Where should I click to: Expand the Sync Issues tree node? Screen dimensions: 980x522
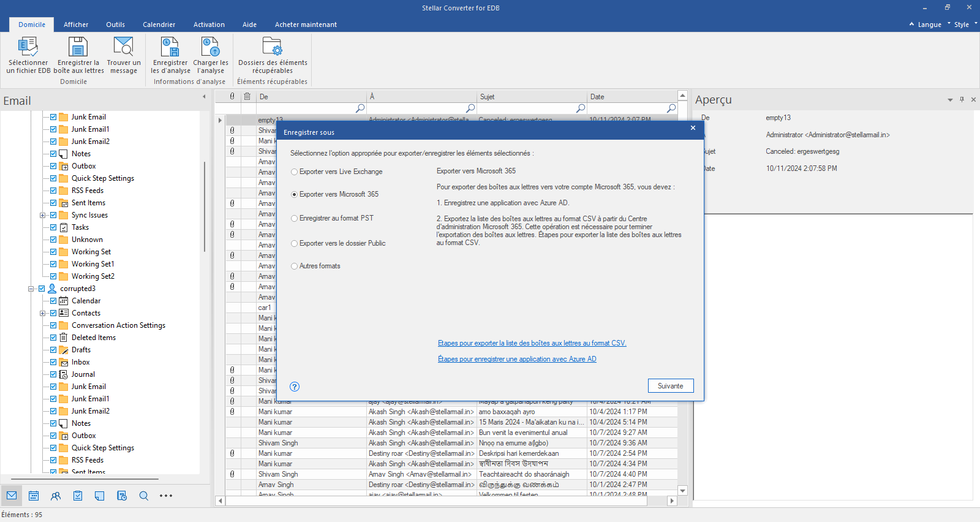click(42, 215)
